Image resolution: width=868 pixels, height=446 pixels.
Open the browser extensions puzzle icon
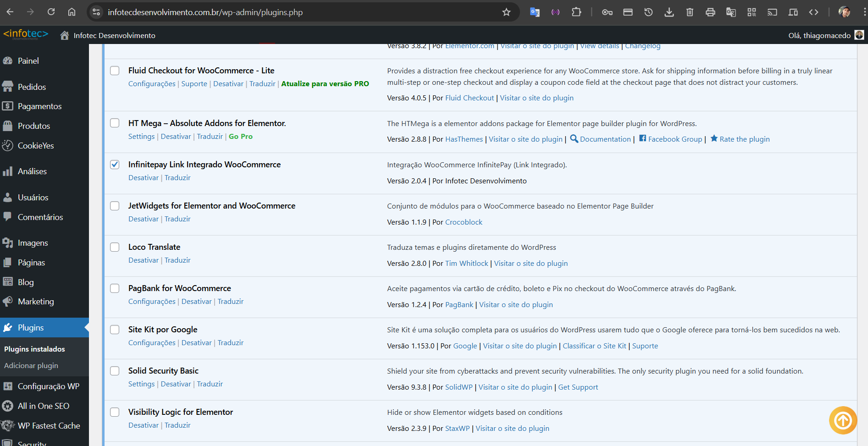(576, 12)
